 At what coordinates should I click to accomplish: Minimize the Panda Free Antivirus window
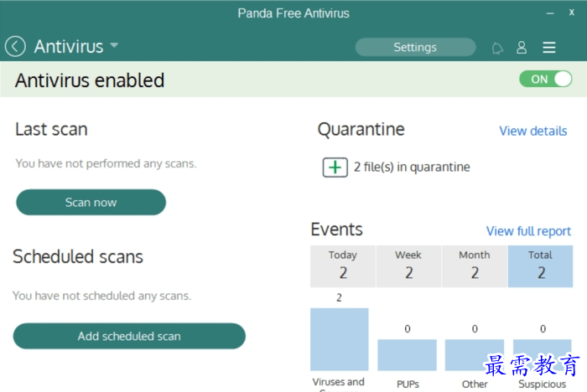tap(550, 13)
